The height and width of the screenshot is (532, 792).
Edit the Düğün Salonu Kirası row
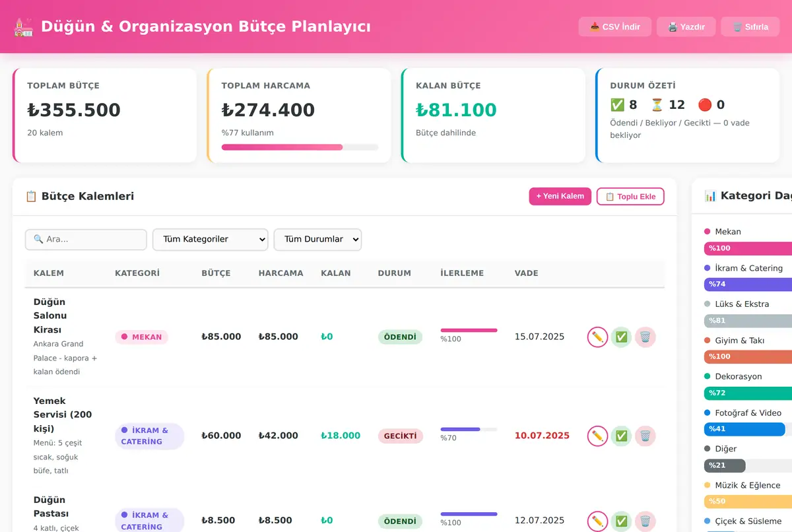pos(597,337)
